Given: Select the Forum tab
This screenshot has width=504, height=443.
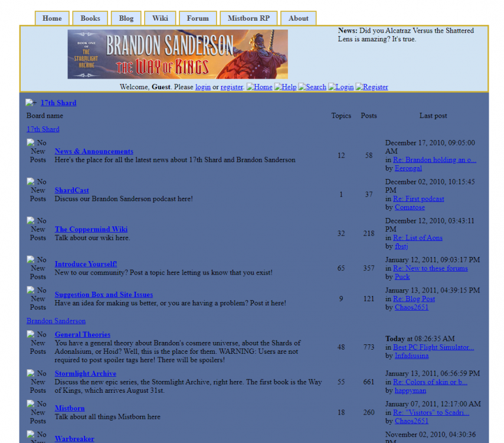Looking at the screenshot, I should click(x=198, y=18).
